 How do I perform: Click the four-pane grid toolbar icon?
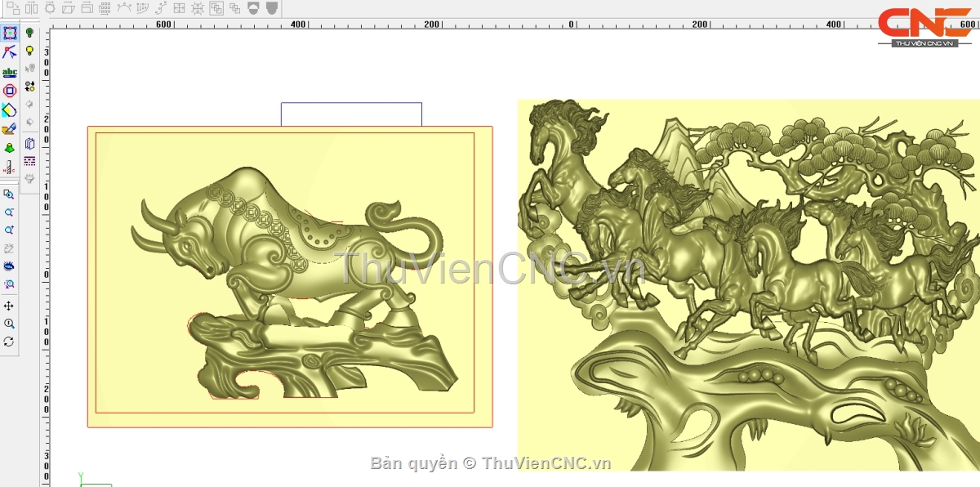tap(179, 8)
